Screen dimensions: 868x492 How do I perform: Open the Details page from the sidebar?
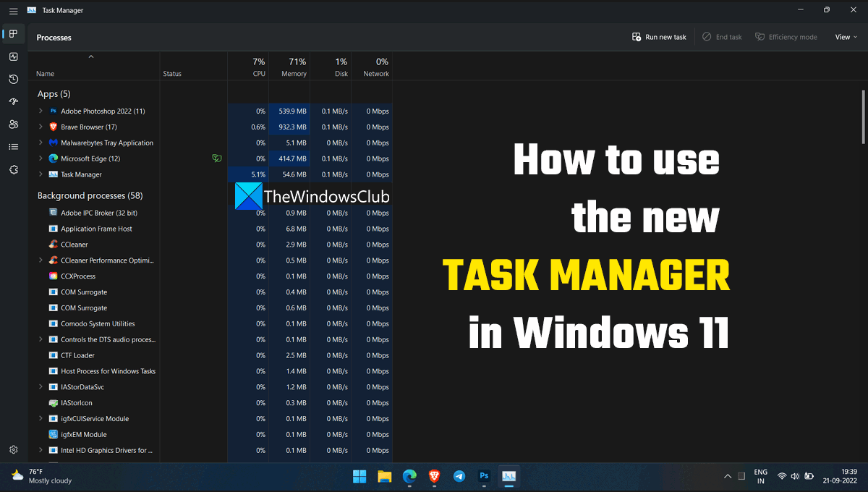[13, 147]
